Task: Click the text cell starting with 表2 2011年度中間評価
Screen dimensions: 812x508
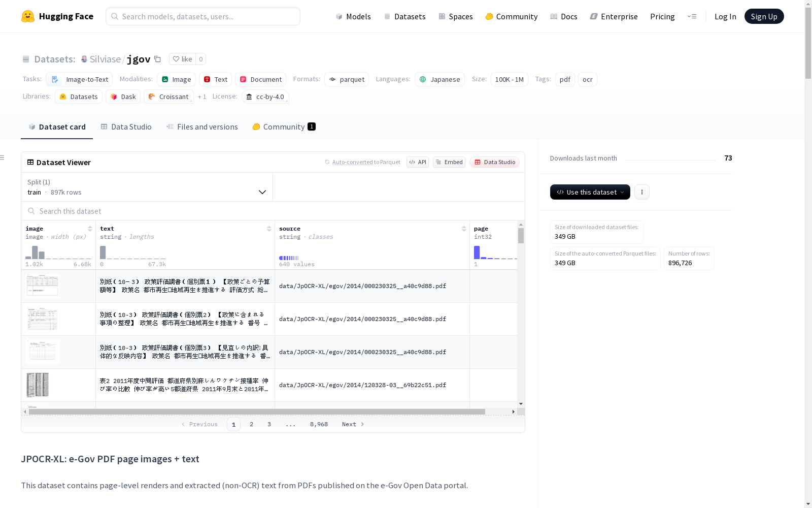Action: pyautogui.click(x=185, y=385)
